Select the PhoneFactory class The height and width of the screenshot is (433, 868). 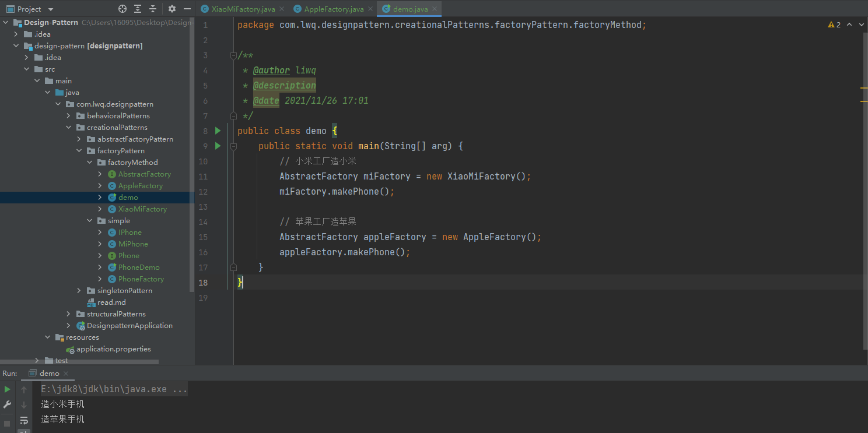click(141, 279)
